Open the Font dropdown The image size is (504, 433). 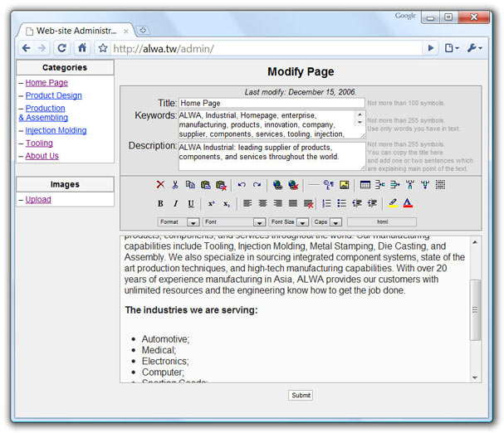(x=234, y=222)
